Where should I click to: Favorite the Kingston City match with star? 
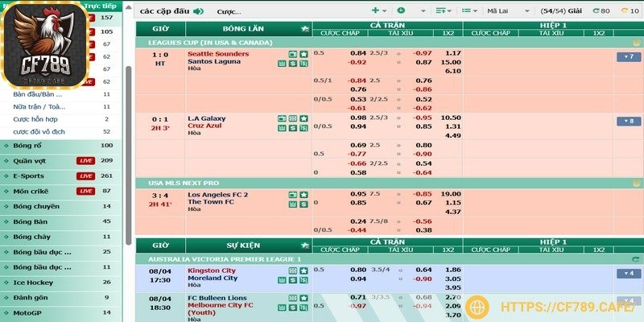coord(303,270)
